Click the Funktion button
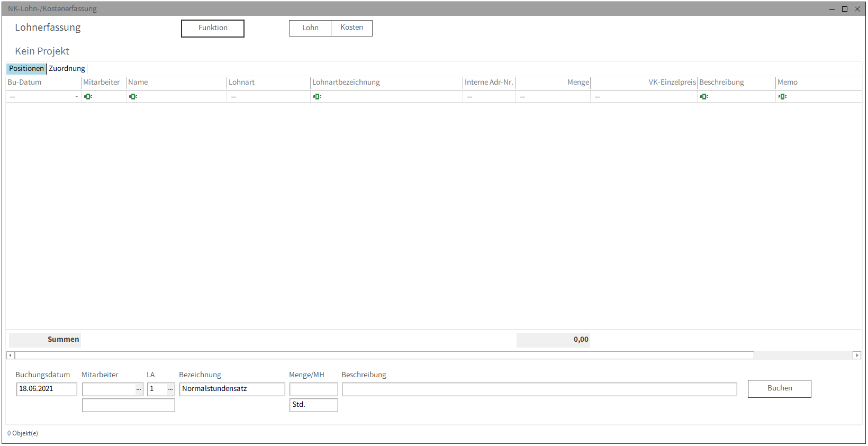 tap(213, 29)
